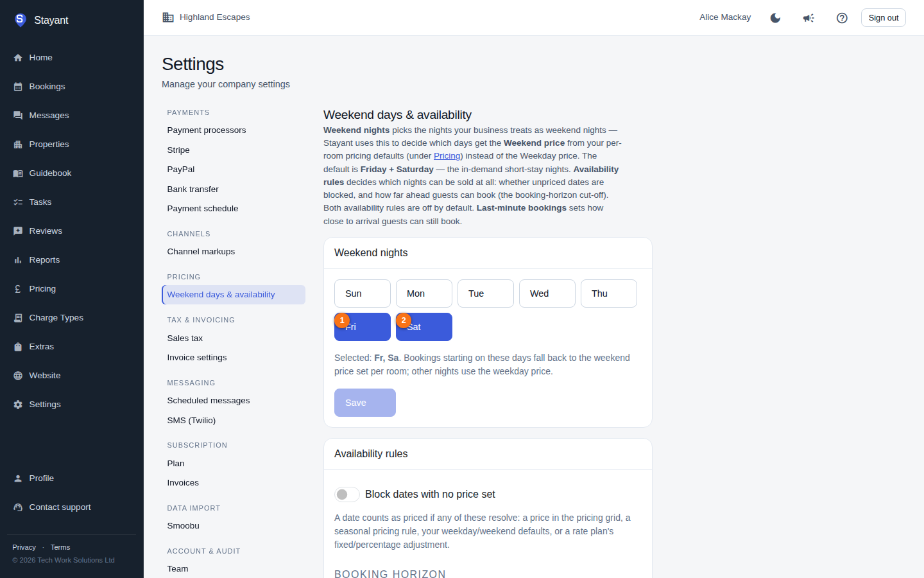
Task: Toggle Tue as a weekend night
Action: pos(486,293)
